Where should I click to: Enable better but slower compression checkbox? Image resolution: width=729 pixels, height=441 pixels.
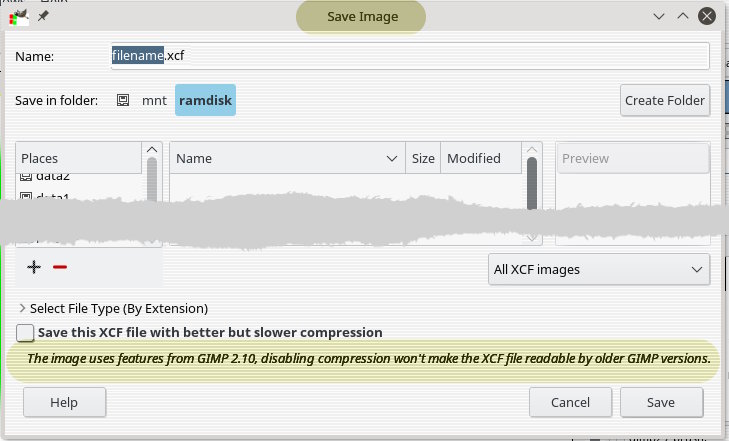tap(26, 332)
